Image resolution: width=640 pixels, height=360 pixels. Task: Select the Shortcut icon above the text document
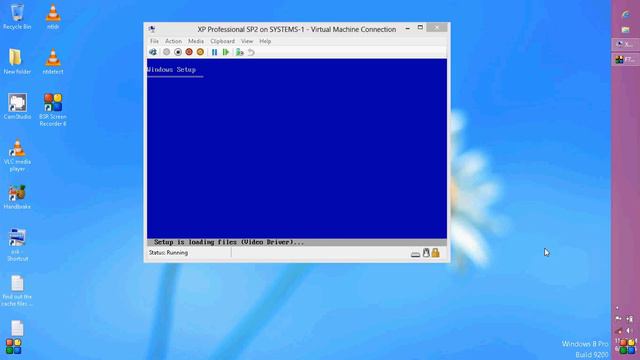pos(17,245)
